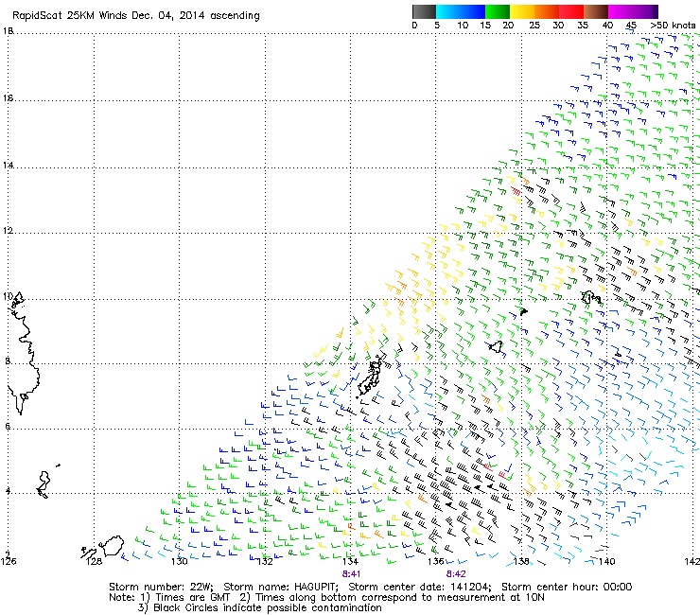The width and height of the screenshot is (700, 615).
Task: Click the 'Storm center date: 141204' text
Action: (x=419, y=587)
